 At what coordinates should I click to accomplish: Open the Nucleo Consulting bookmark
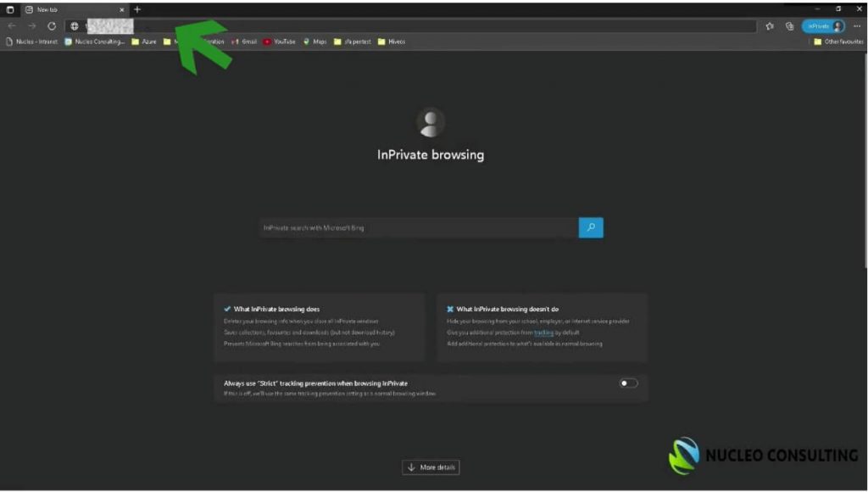(x=95, y=42)
